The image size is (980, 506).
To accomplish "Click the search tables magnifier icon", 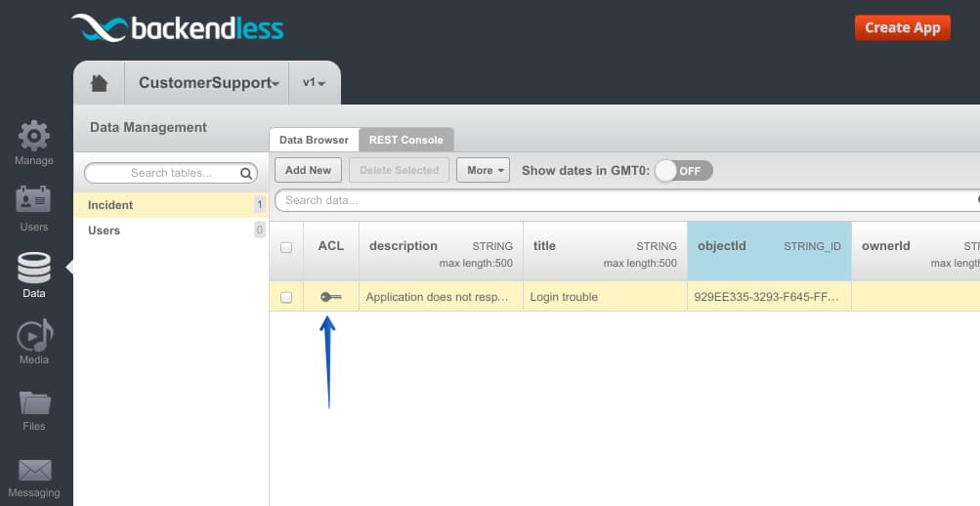I will tap(246, 174).
